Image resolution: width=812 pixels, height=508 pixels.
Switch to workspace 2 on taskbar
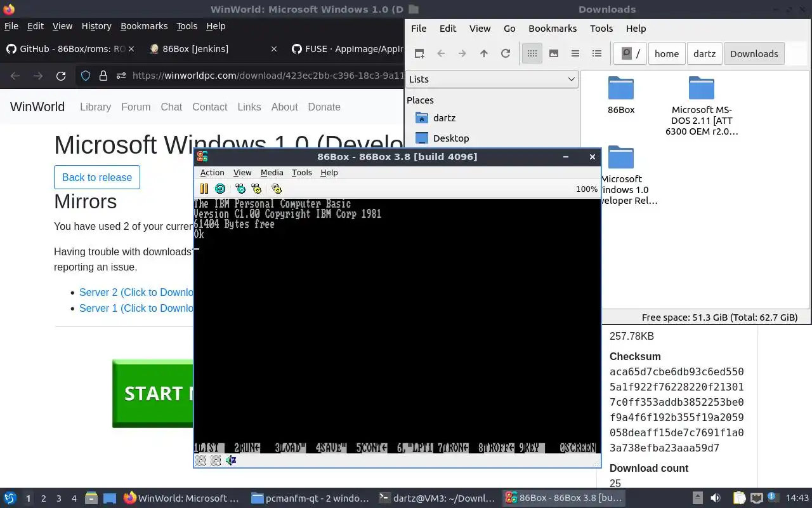click(43, 498)
